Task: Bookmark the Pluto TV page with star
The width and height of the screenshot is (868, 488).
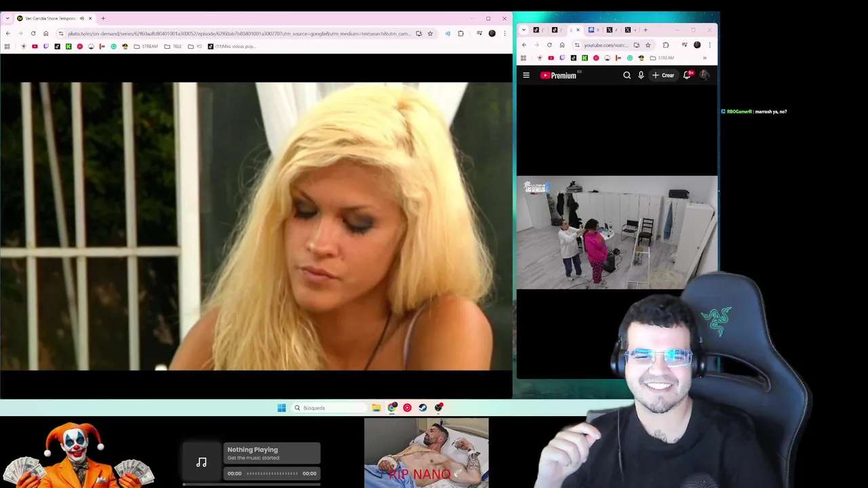Action: (430, 33)
